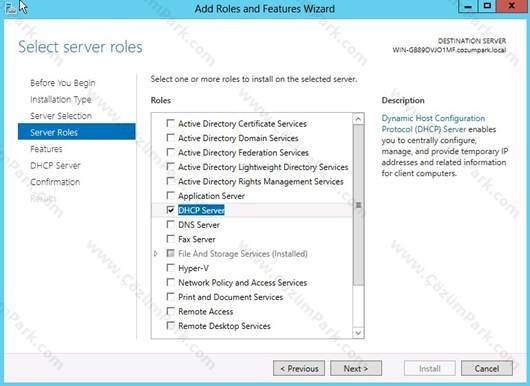This screenshot has height=386, width=530.
Task: Enable the Hyper-V role checkbox
Action: click(171, 268)
